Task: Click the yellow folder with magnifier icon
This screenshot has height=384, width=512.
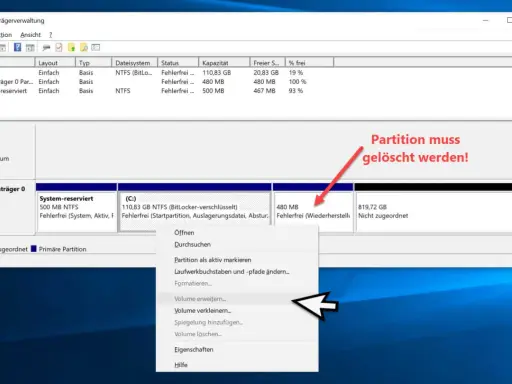Action: tap(84, 47)
